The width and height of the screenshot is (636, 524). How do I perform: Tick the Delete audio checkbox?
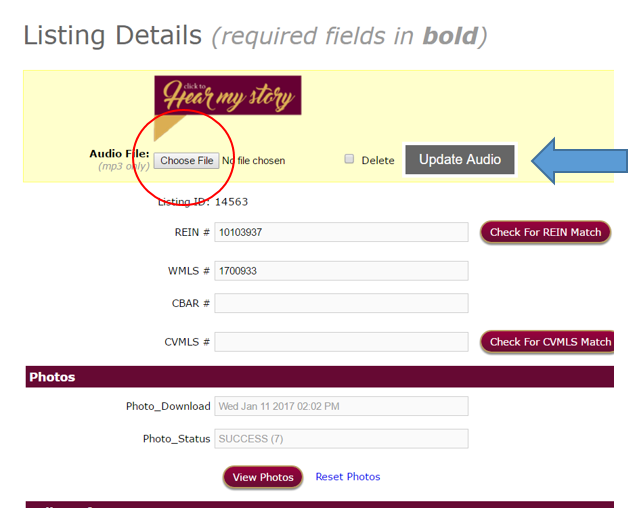[349, 159]
